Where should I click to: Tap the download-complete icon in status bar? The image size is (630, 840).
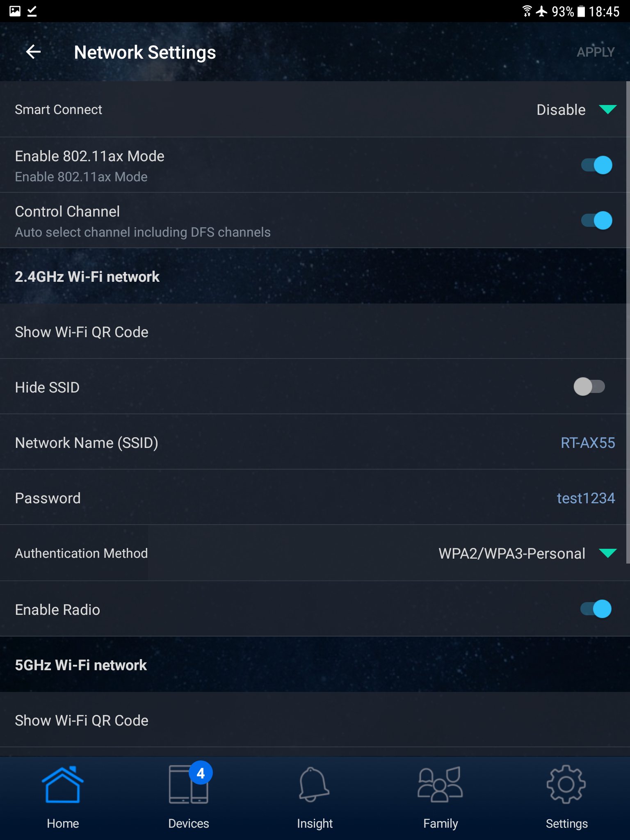point(32,11)
